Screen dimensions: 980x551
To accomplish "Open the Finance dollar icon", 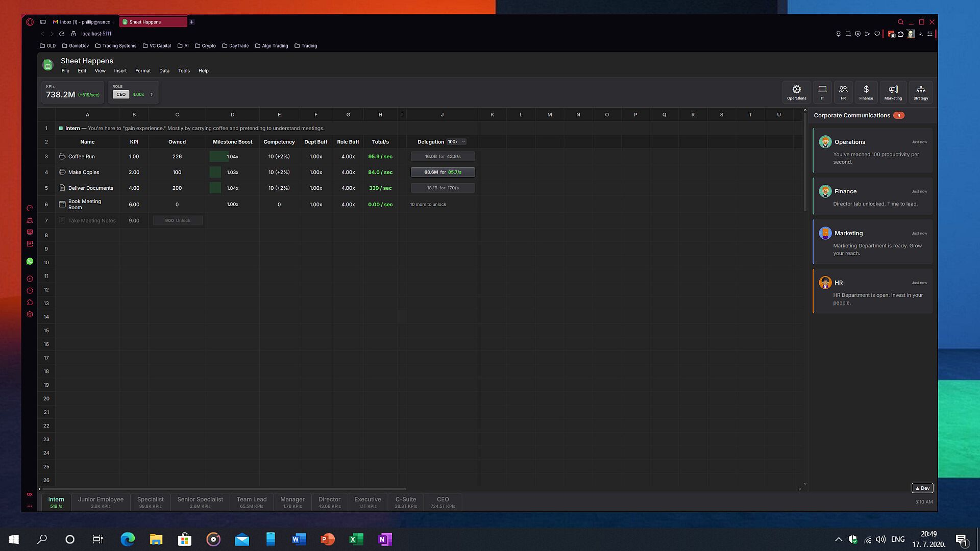I will 866,92.
